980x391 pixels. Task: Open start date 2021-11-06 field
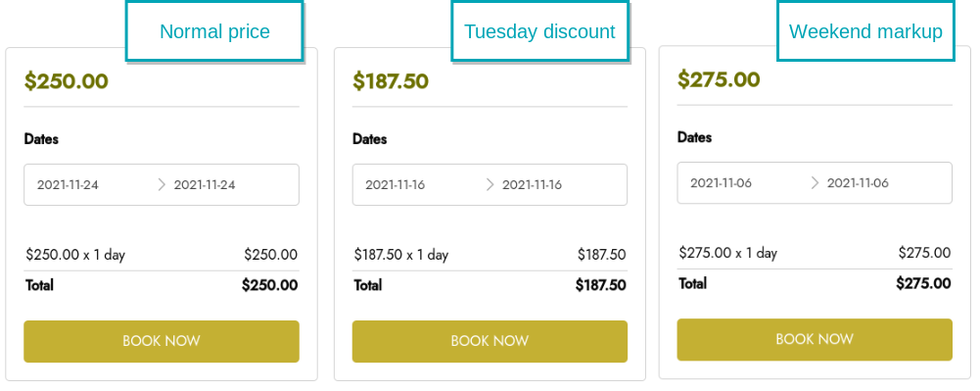[721, 182]
